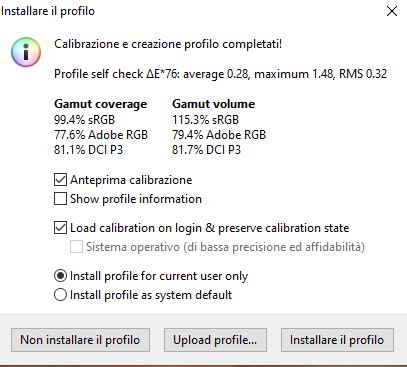Image resolution: width=407 pixels, height=367 pixels.
Task: Click the 77.6% Adobe RGB value
Action: click(x=101, y=135)
